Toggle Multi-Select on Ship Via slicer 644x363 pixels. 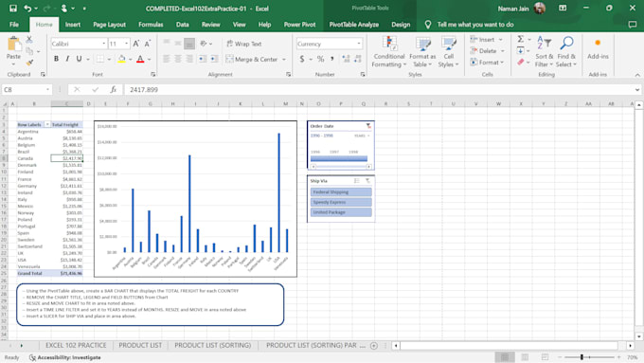[357, 181]
